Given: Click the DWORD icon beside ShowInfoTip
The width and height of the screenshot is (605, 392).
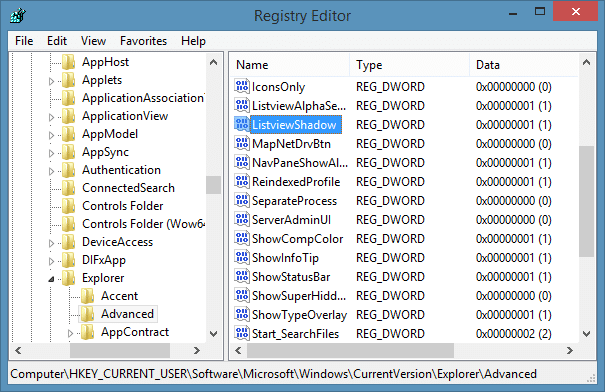Looking at the screenshot, I should (x=242, y=257).
